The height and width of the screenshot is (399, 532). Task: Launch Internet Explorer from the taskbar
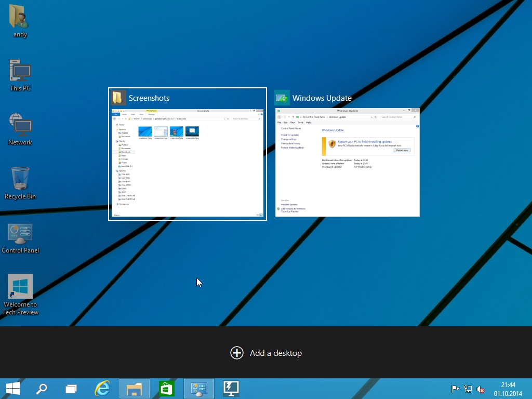103,389
